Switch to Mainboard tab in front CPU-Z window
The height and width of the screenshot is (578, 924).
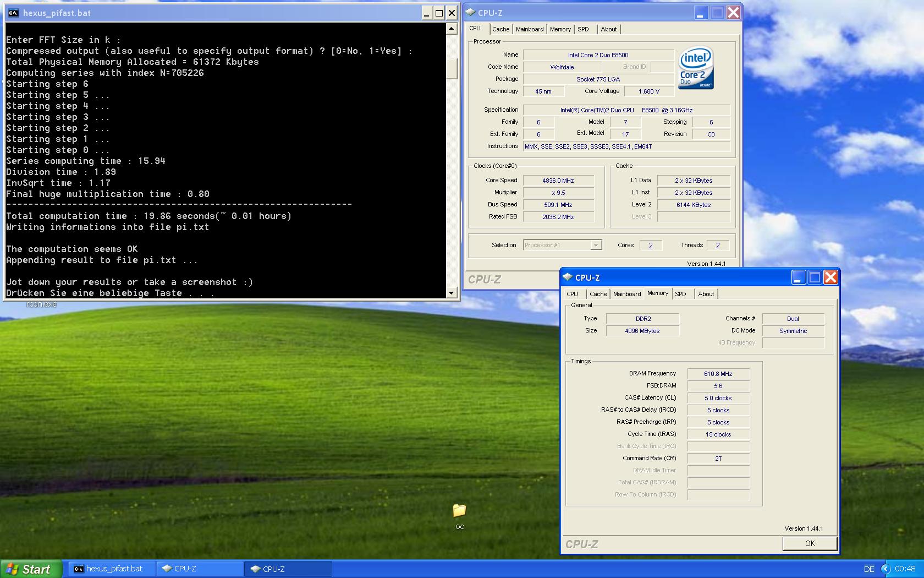(x=627, y=294)
